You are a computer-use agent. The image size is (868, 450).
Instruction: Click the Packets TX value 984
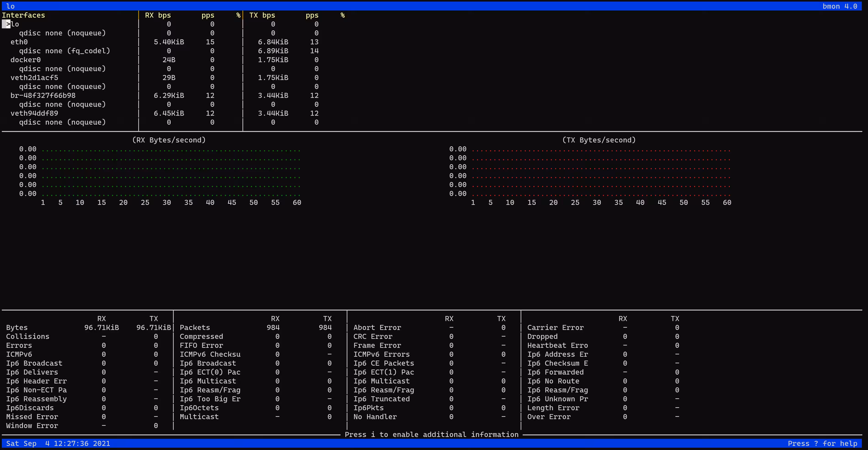325,328
